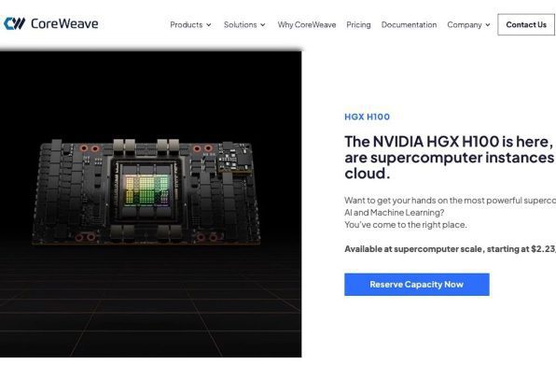Open the Documentation link
556x392 pixels.
click(409, 25)
